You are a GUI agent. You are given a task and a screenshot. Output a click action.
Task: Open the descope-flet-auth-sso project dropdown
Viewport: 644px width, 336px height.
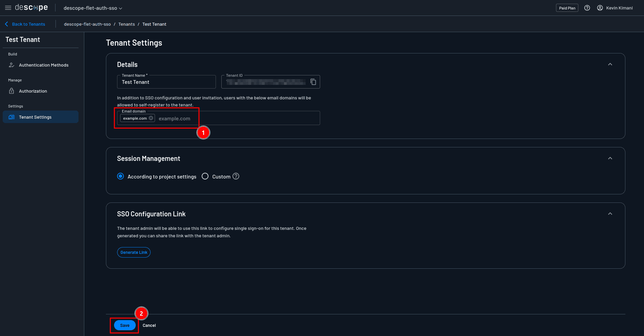[93, 8]
